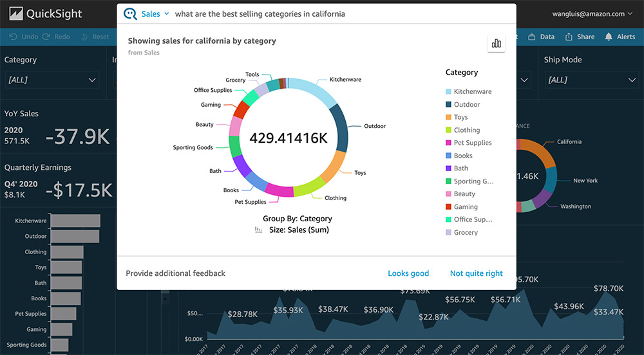Open the wangluis@amazon.com account menu
Image resolution: width=644 pixels, height=355 pixels.
592,14
